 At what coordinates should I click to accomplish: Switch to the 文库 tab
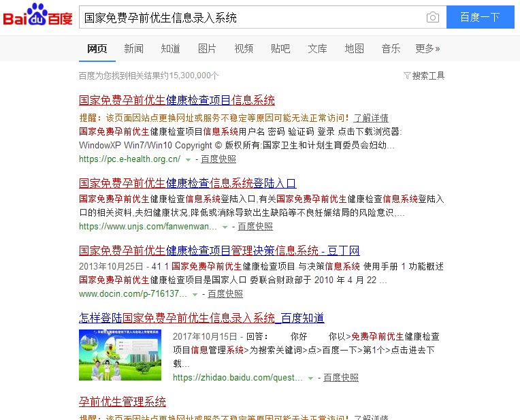(x=317, y=49)
